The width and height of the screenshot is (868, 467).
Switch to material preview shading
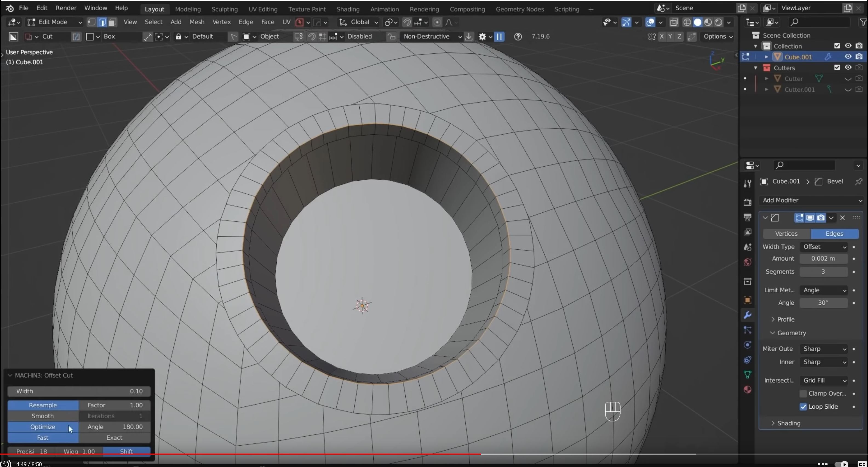click(708, 22)
